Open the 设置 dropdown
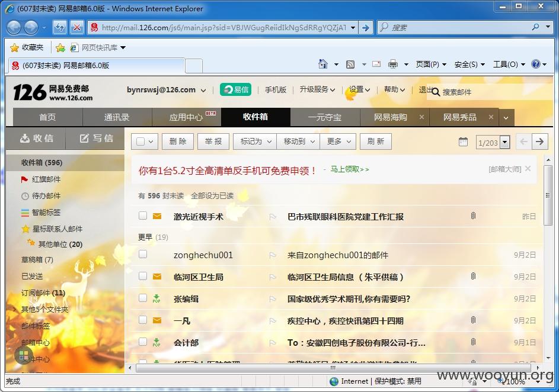Image resolution: width=559 pixels, height=392 pixels. 359,90
